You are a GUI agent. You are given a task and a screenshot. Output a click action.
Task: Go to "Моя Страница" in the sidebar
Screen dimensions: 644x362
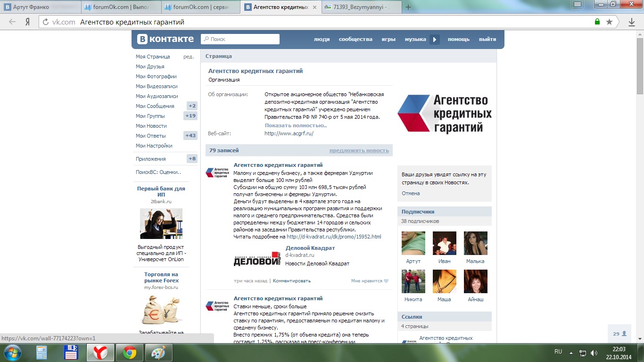[153, 57]
